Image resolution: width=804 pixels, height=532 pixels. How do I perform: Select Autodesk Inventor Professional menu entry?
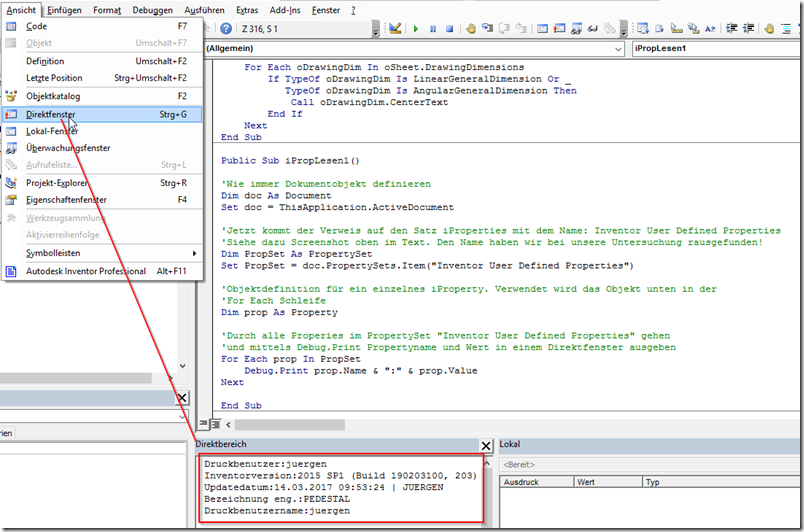[x=103, y=271]
